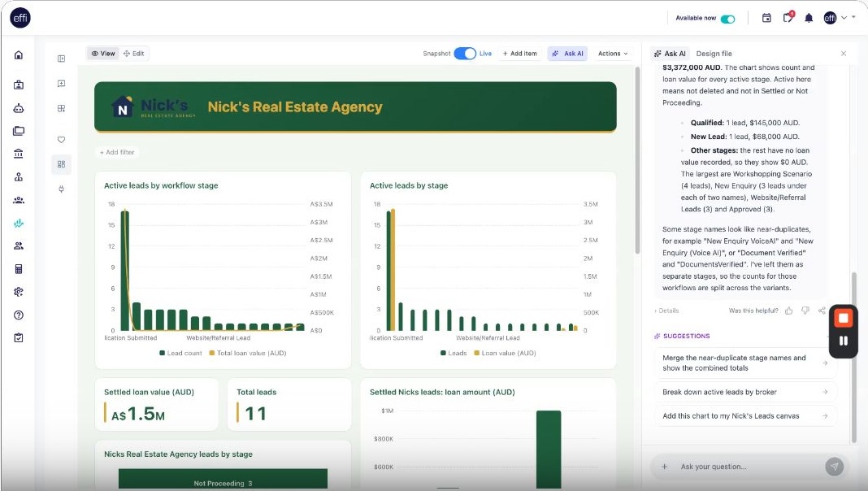Open the settings gear icon in sidebar

pos(18,292)
